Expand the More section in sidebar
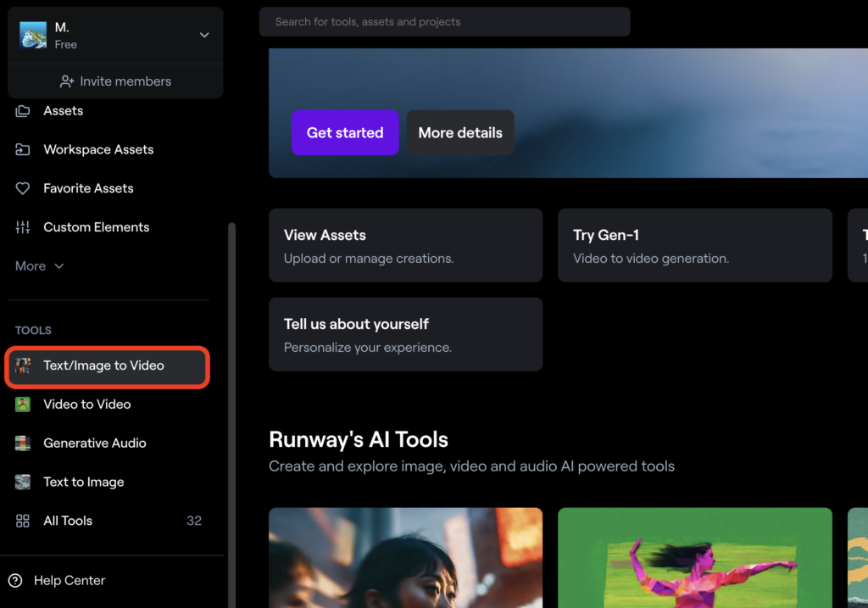Viewport: 868px width, 608px height. [x=39, y=266]
